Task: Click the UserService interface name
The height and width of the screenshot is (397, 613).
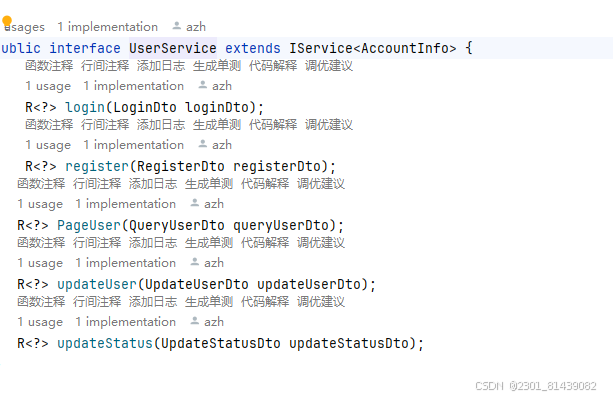Action: pyautogui.click(x=173, y=48)
